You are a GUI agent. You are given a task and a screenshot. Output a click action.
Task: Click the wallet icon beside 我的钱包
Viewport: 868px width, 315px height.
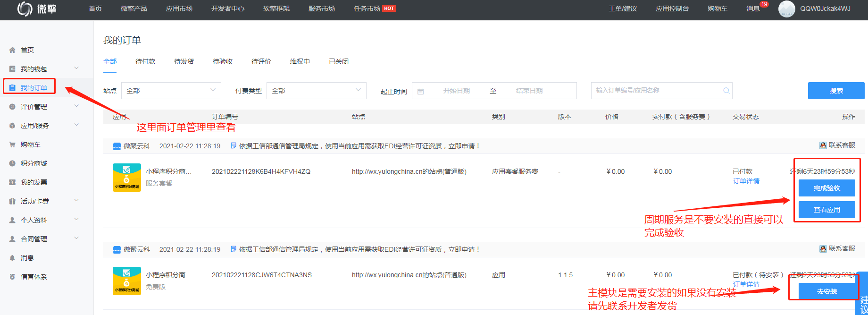(x=12, y=69)
